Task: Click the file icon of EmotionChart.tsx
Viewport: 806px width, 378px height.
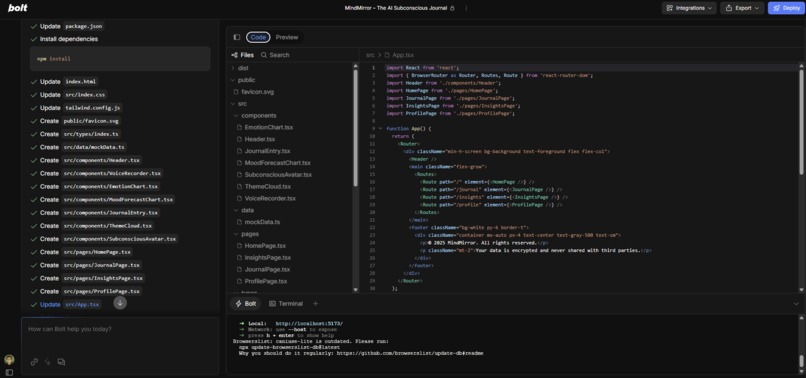Action: pyautogui.click(x=240, y=127)
